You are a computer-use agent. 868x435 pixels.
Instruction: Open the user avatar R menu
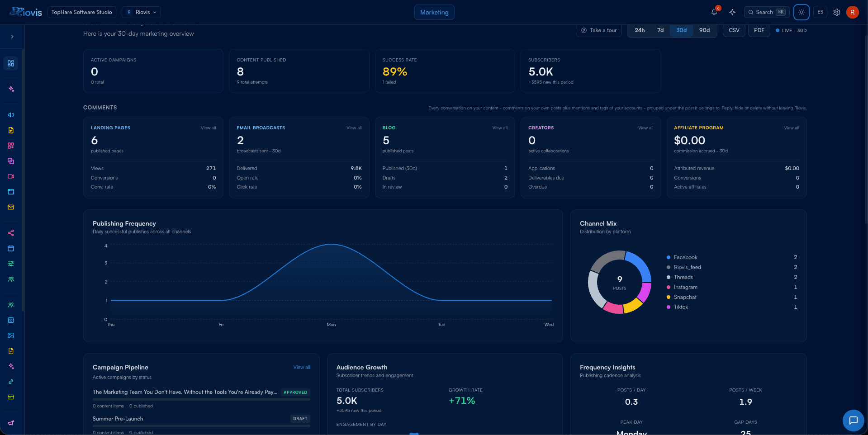[x=853, y=12]
